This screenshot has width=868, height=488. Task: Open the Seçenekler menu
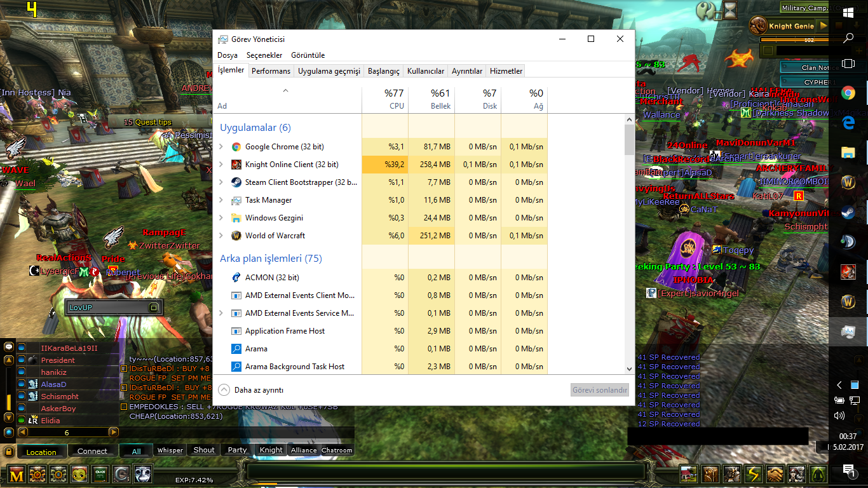264,55
